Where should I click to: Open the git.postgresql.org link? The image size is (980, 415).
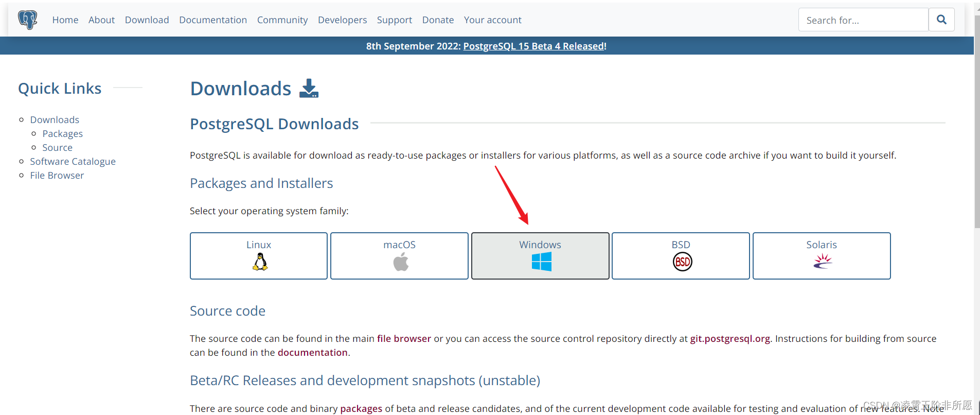(x=730, y=338)
